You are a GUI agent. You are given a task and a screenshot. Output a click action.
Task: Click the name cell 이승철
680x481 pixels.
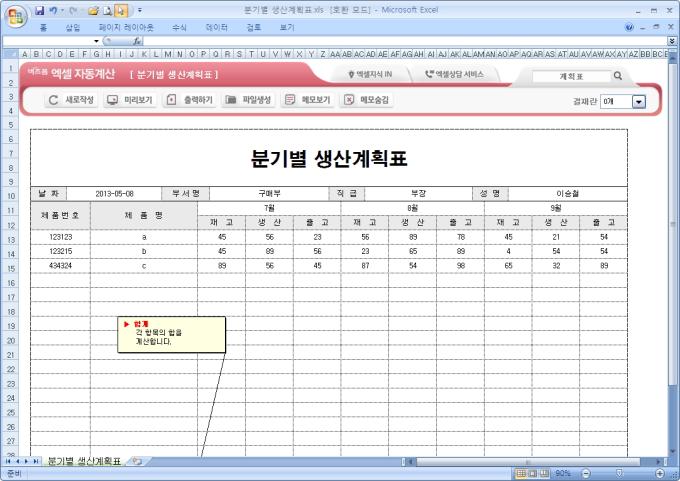click(567, 193)
